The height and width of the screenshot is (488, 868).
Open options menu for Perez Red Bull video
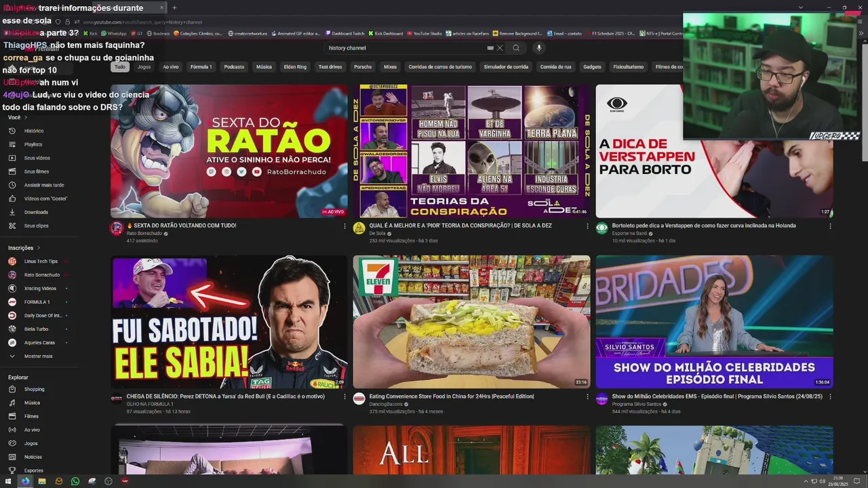pos(345,397)
